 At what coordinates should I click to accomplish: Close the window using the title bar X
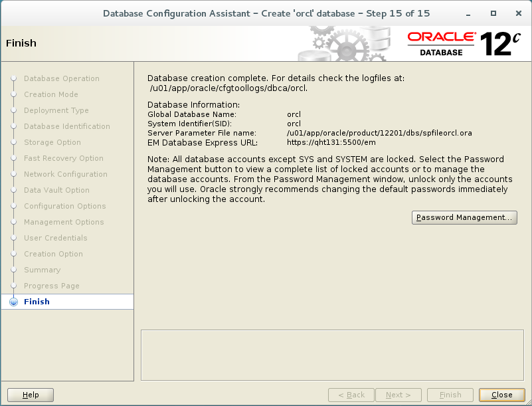point(519,13)
